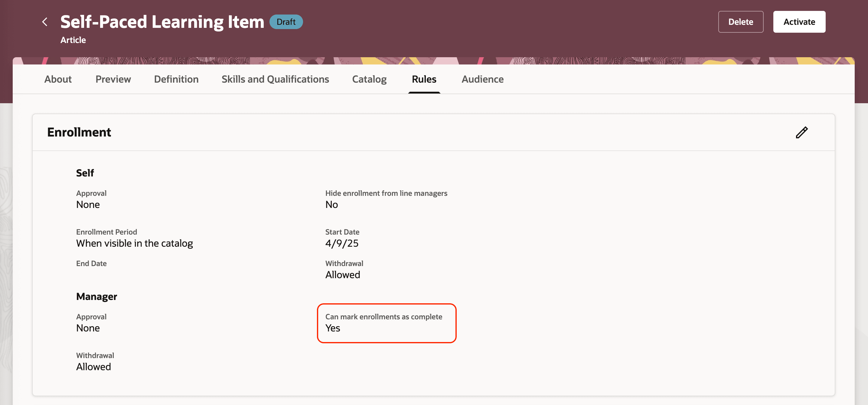Click the Draft status badge
868x405 pixels.
tap(286, 22)
